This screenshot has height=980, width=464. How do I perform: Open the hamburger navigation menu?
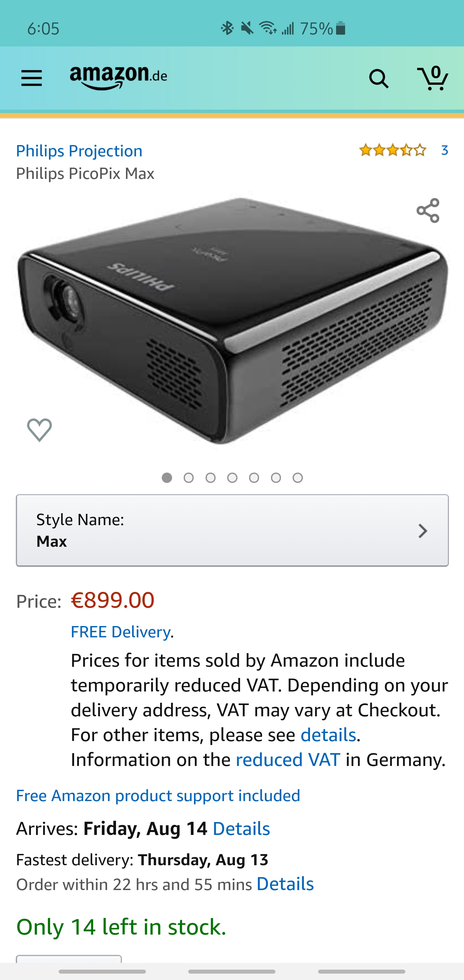32,78
